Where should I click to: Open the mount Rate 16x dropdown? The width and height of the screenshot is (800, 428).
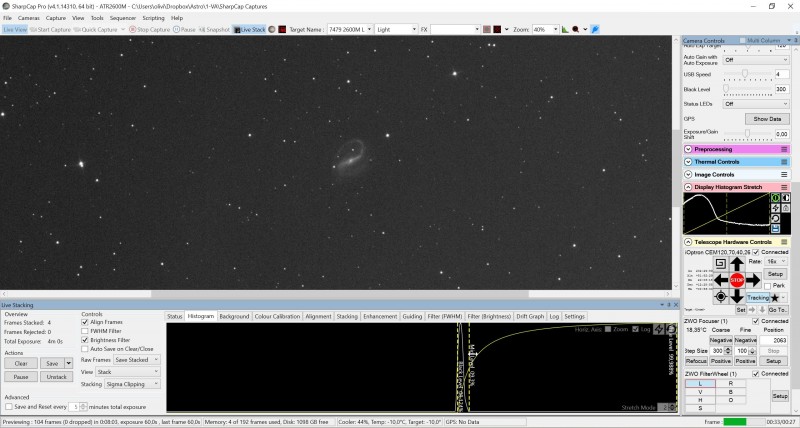(x=776, y=261)
